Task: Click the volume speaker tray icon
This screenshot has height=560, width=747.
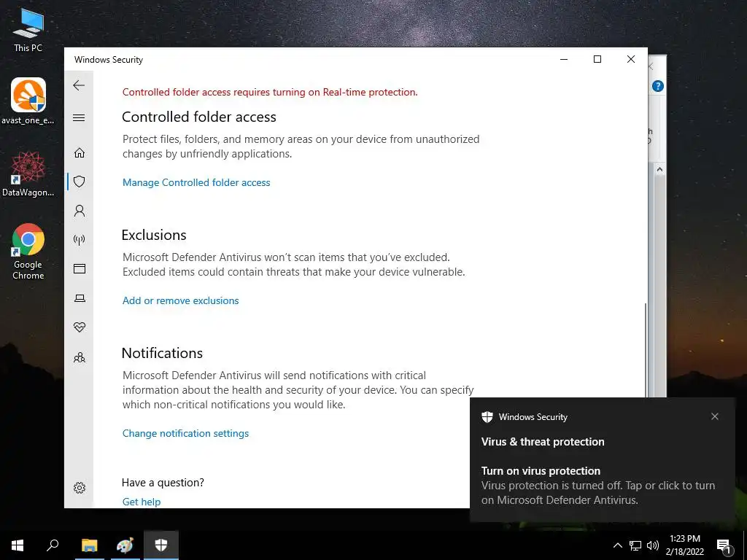Action: 653,545
